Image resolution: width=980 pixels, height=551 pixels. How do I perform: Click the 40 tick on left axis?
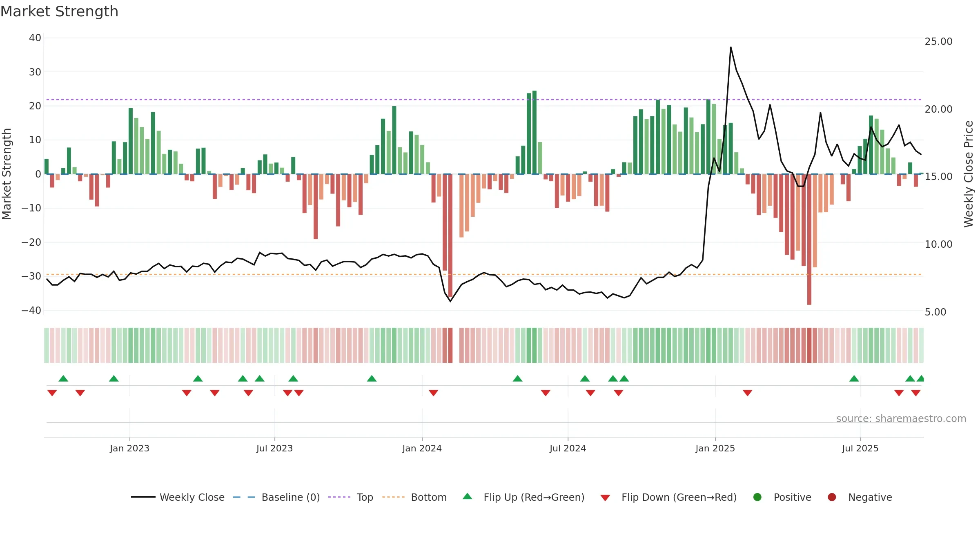(x=35, y=38)
